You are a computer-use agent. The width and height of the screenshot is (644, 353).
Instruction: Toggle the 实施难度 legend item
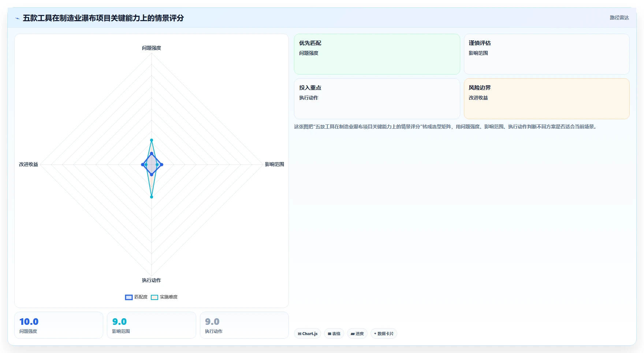[x=164, y=297]
